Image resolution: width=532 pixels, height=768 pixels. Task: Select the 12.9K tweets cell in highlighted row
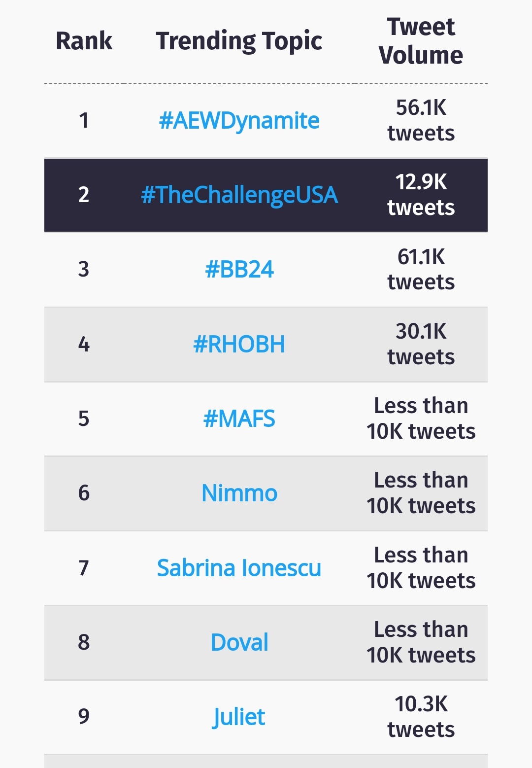[x=421, y=195]
